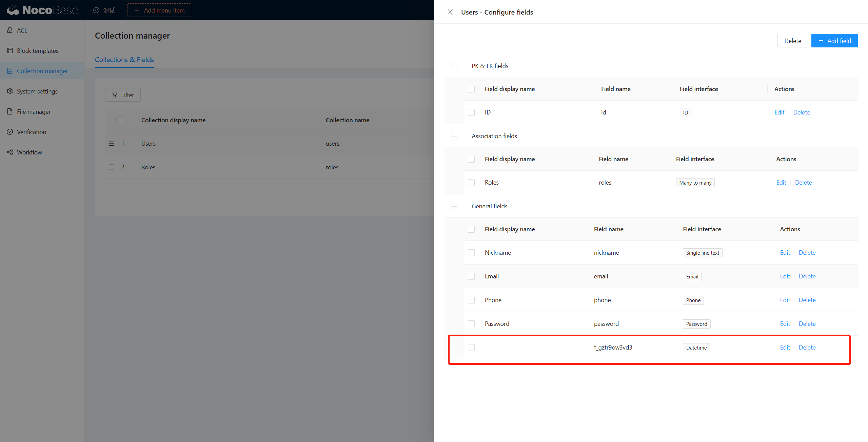Open the Filter funnel in Collection manager
The height and width of the screenshot is (442, 868).
123,95
